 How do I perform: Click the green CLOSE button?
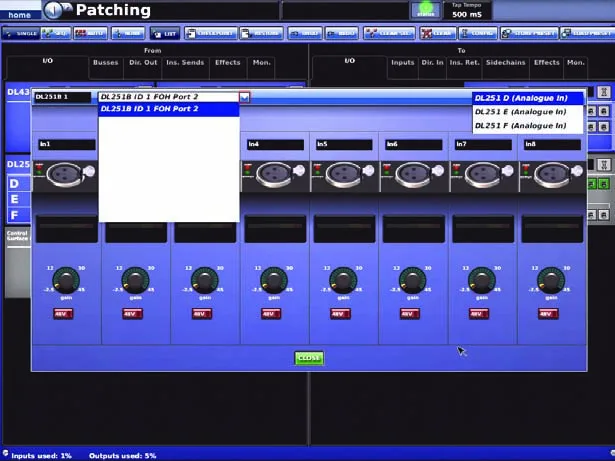point(309,358)
